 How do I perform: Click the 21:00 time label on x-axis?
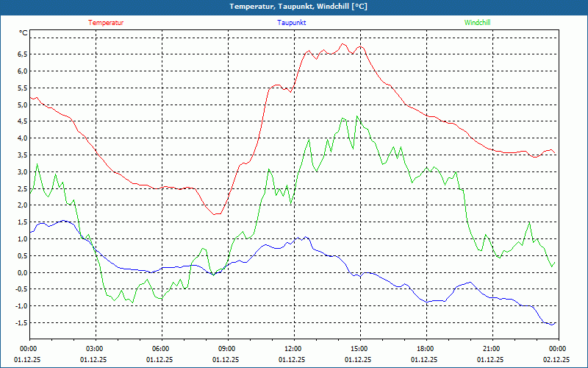(492, 349)
